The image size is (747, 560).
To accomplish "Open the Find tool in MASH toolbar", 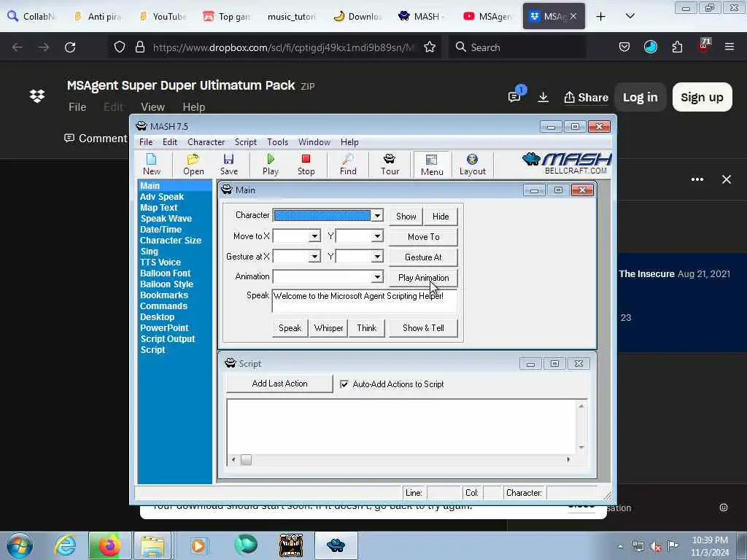I will (348, 164).
